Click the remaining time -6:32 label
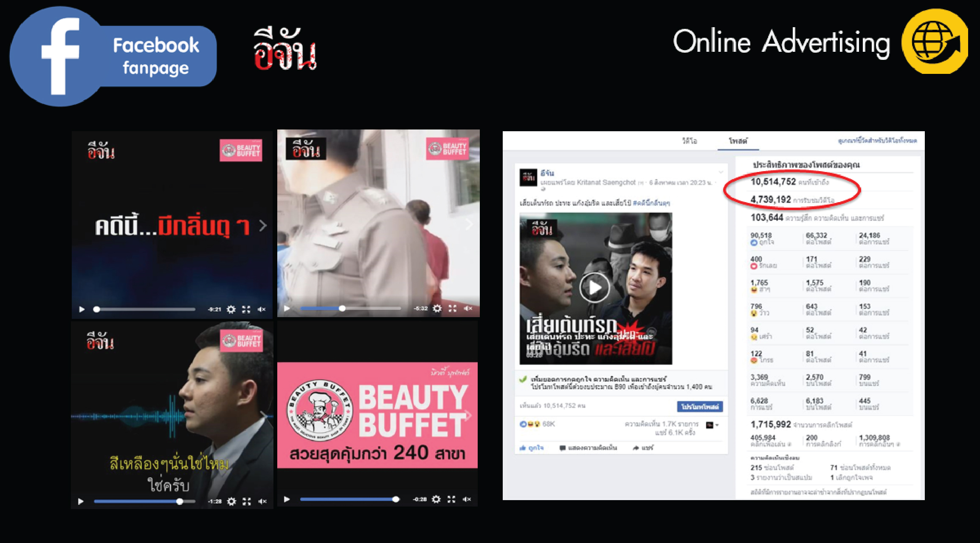Image resolution: width=980 pixels, height=543 pixels. coord(421,308)
